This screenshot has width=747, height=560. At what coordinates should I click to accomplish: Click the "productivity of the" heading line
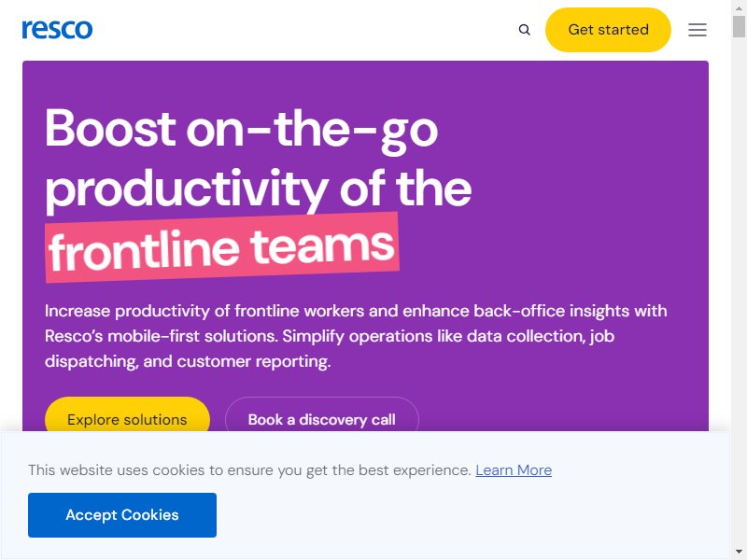(259, 189)
